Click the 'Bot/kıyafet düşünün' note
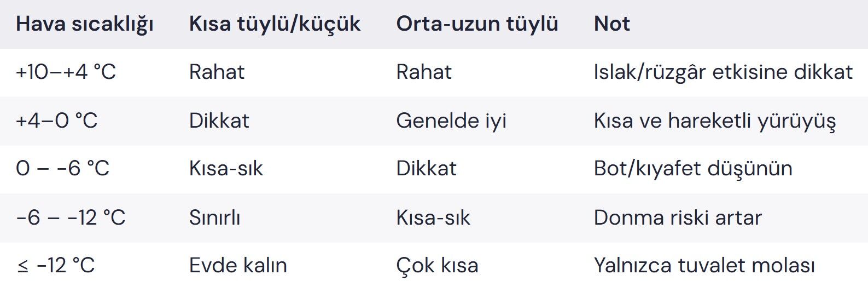Viewport: 868px width, 286px height. (x=693, y=169)
